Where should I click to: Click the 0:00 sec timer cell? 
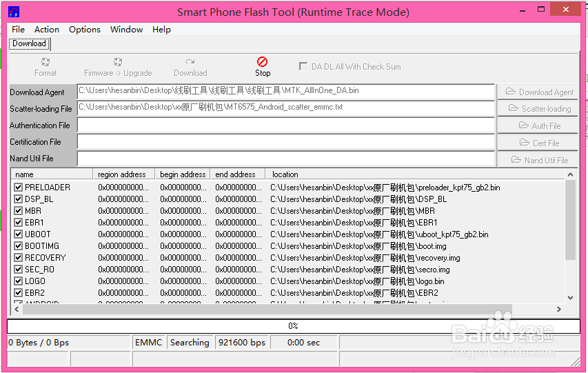point(304,342)
